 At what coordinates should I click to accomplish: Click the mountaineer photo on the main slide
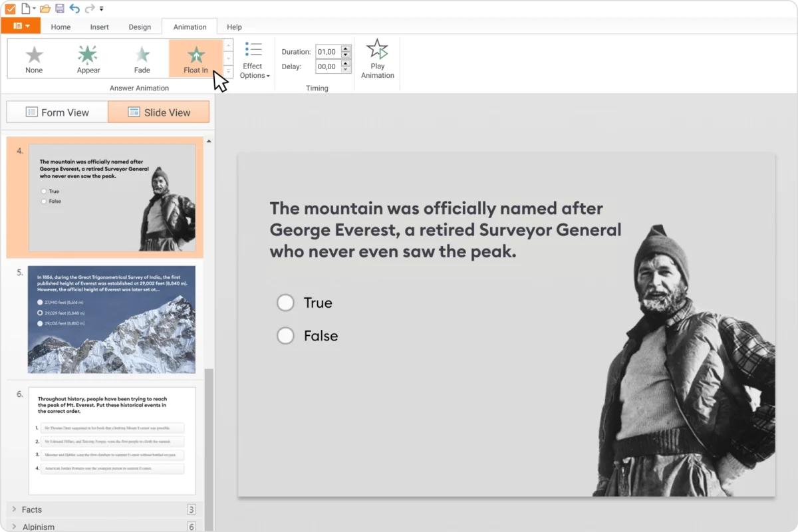click(x=684, y=360)
